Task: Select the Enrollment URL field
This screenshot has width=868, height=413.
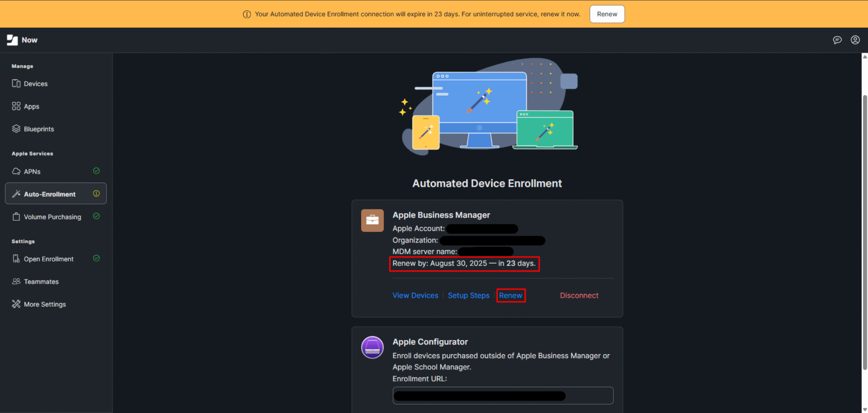Action: [502, 395]
